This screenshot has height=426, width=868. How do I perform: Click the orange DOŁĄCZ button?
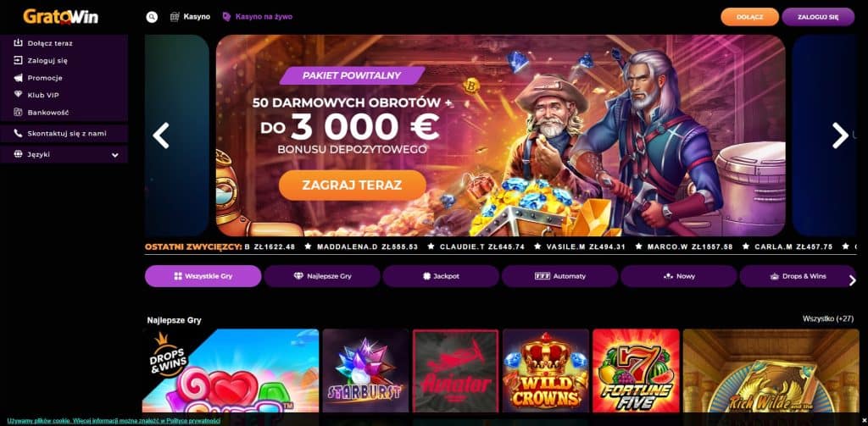(x=749, y=17)
